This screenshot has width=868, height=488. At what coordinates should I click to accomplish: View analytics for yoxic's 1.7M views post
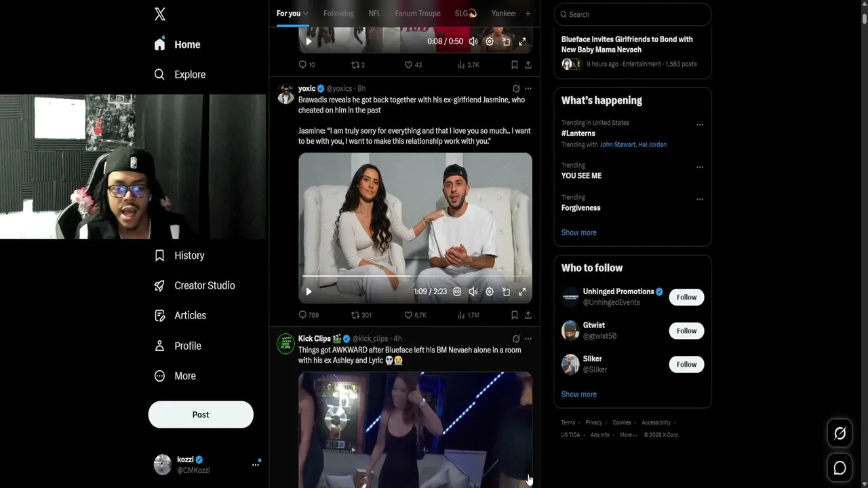tap(469, 315)
